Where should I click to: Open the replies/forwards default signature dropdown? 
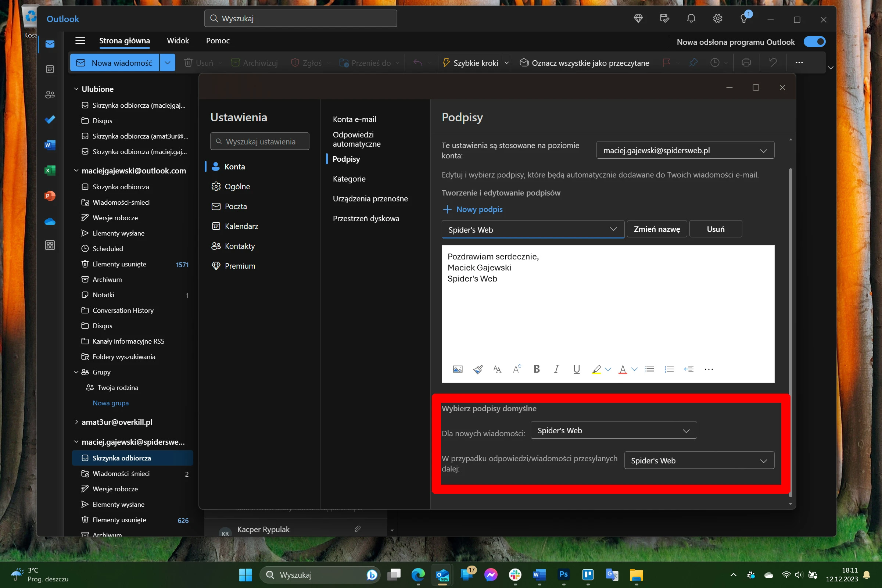tap(699, 460)
